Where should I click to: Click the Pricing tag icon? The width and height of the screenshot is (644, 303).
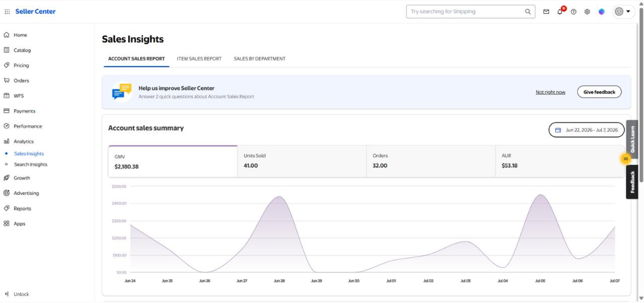[x=6, y=65]
